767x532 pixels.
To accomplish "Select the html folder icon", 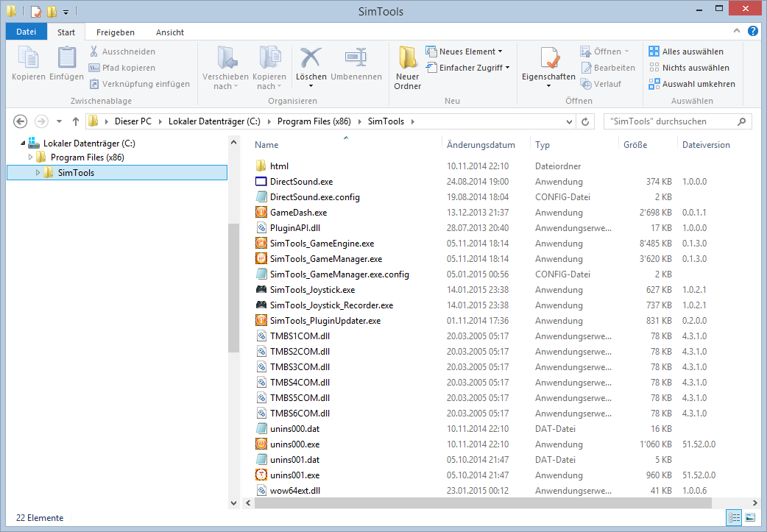I will [x=261, y=166].
